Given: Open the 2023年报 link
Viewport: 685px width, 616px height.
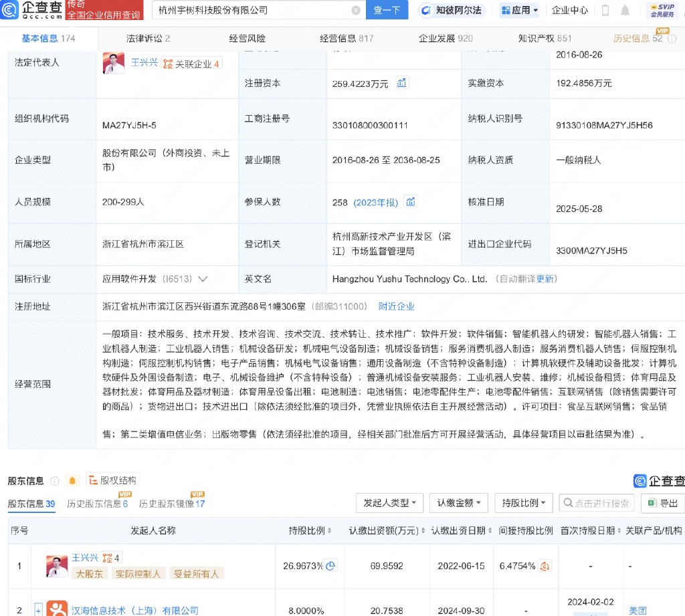Looking at the screenshot, I should [376, 202].
